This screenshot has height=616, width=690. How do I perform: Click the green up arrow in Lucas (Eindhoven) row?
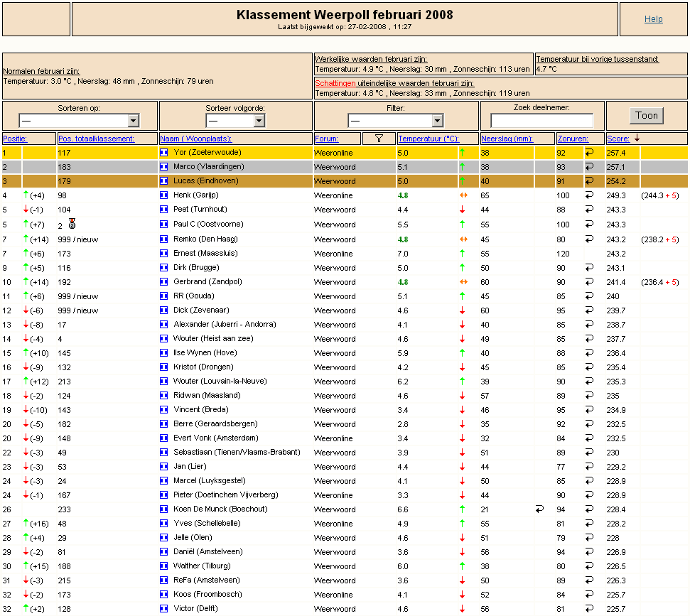tap(462, 181)
